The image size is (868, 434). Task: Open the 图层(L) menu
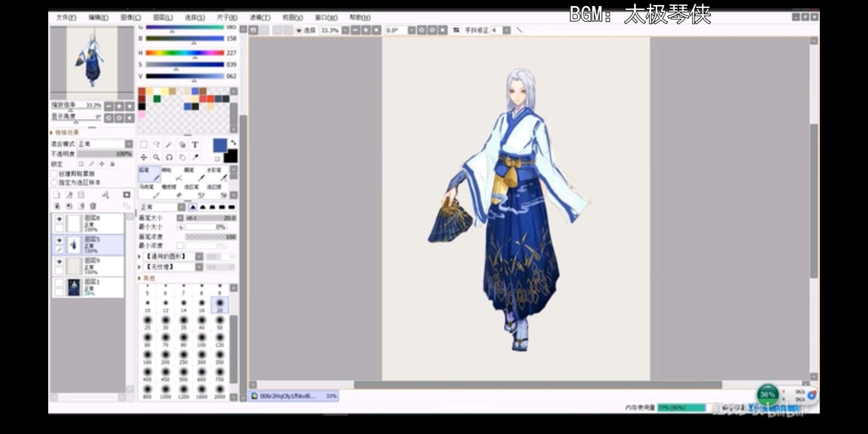(x=163, y=17)
